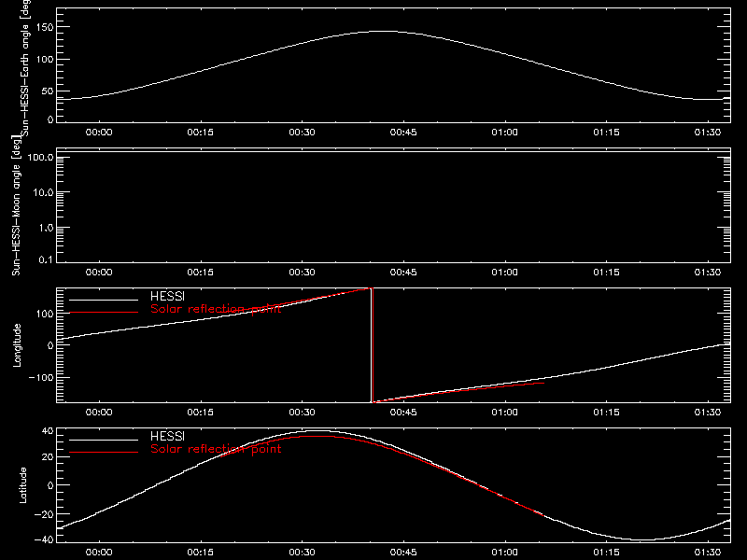Click the Sun-HESSI-Moon angle axis label

tap(16, 205)
